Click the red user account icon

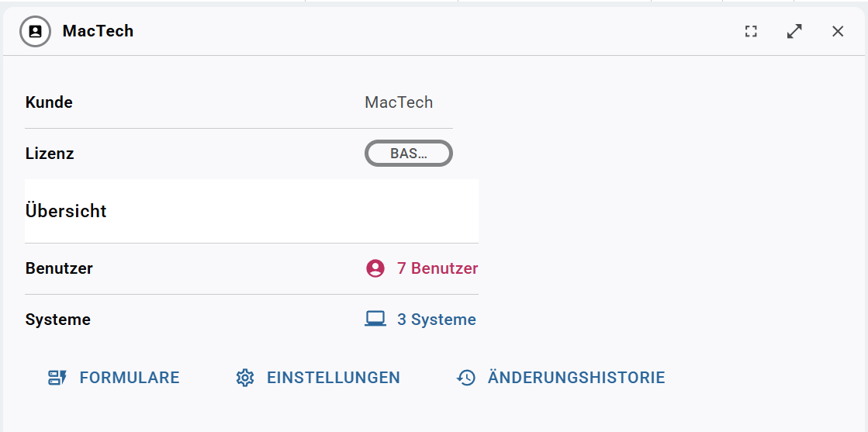375,268
